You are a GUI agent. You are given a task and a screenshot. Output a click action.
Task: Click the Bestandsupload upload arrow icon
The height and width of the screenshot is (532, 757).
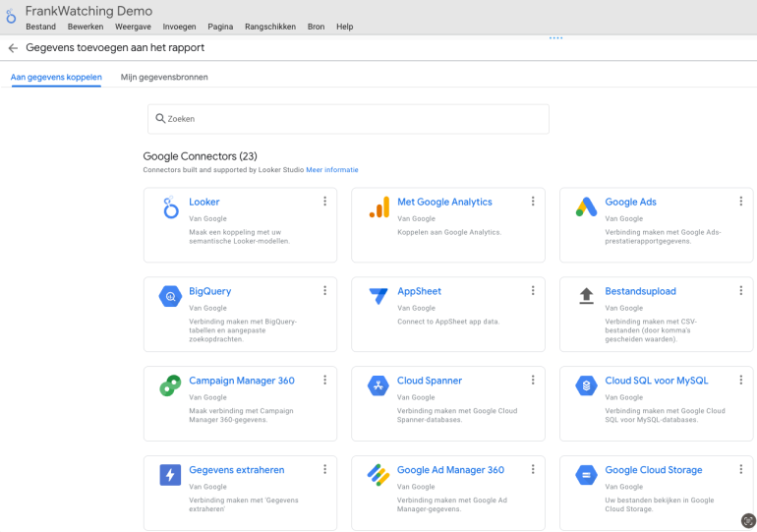click(x=586, y=296)
